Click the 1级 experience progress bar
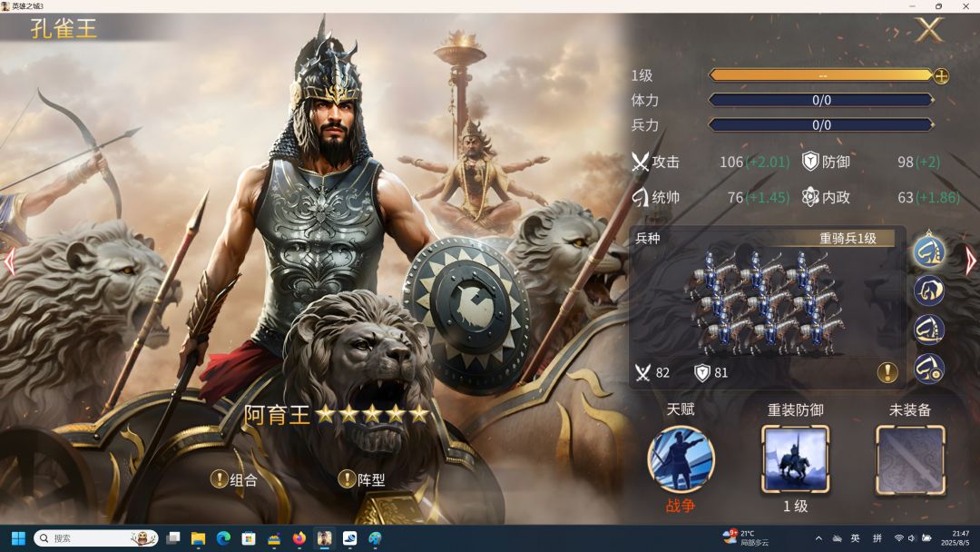The image size is (980, 552). [820, 75]
